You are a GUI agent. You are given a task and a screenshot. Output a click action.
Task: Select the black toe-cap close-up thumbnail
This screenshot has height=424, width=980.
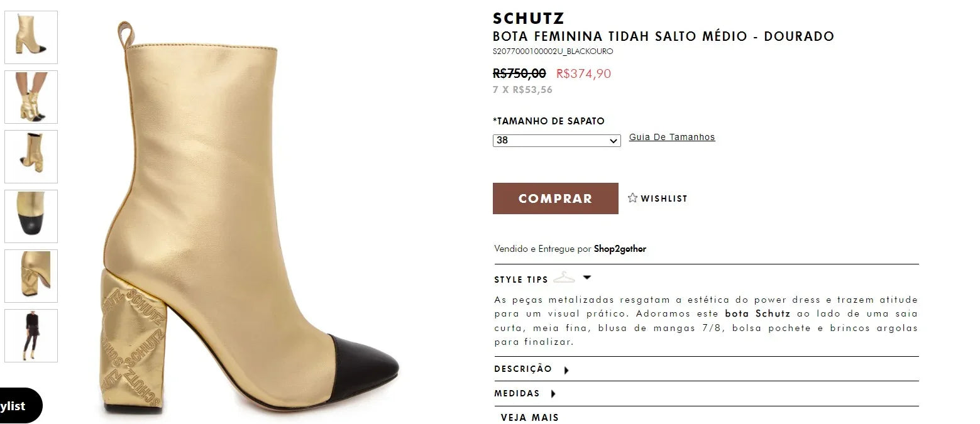click(x=31, y=216)
